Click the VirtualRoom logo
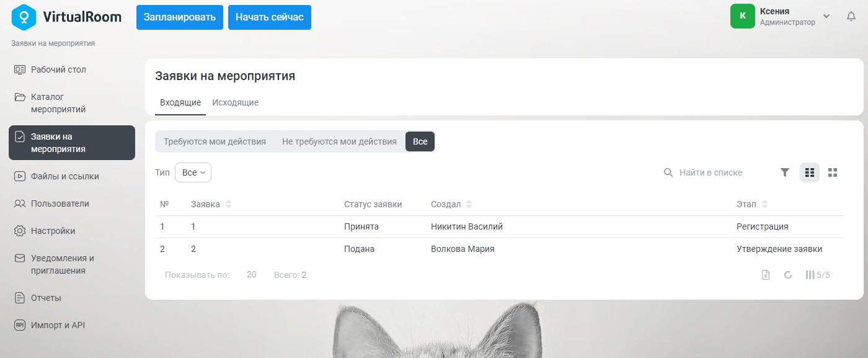Image resolution: width=868 pixels, height=358 pixels. pos(66,17)
